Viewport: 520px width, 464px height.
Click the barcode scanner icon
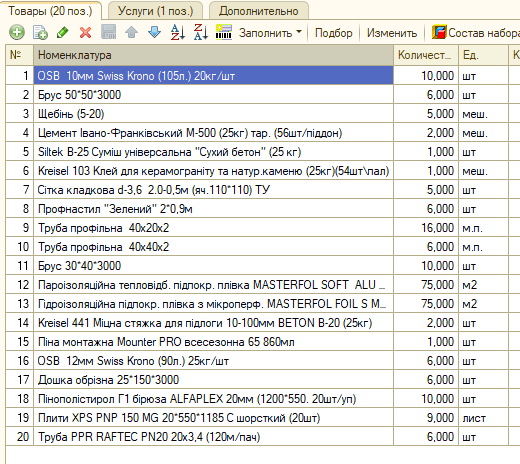point(224,33)
